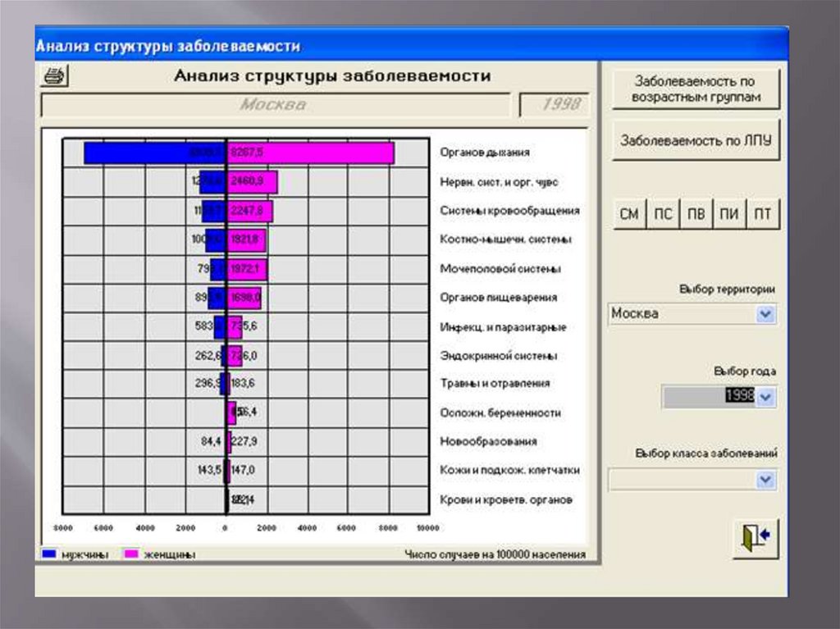
Task: Select the СМ indicator button
Action: (x=629, y=215)
